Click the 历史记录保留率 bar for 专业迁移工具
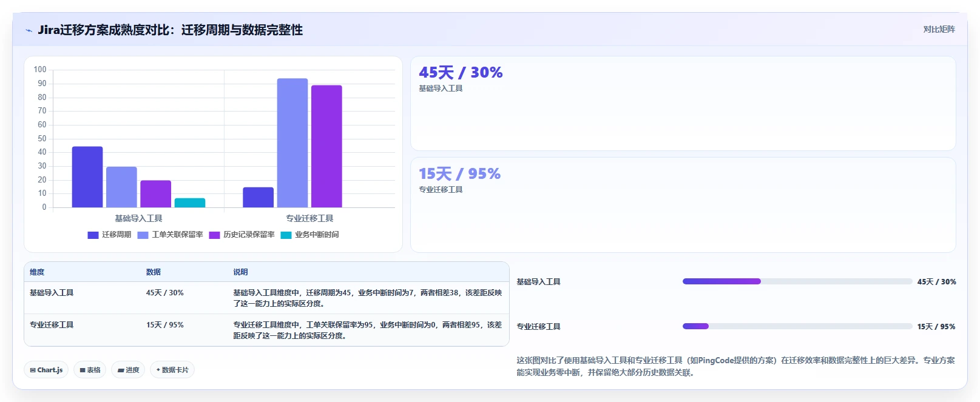980x402 pixels. click(x=326, y=146)
